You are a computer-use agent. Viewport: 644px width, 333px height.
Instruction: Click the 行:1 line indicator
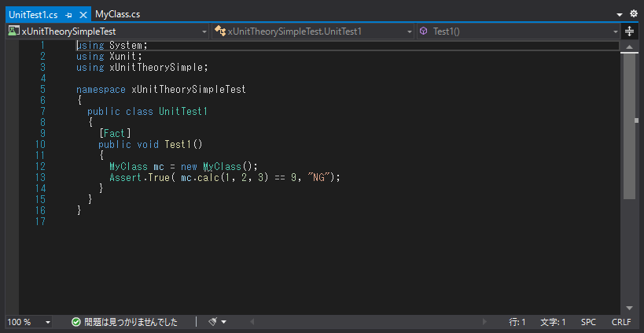[x=517, y=322]
